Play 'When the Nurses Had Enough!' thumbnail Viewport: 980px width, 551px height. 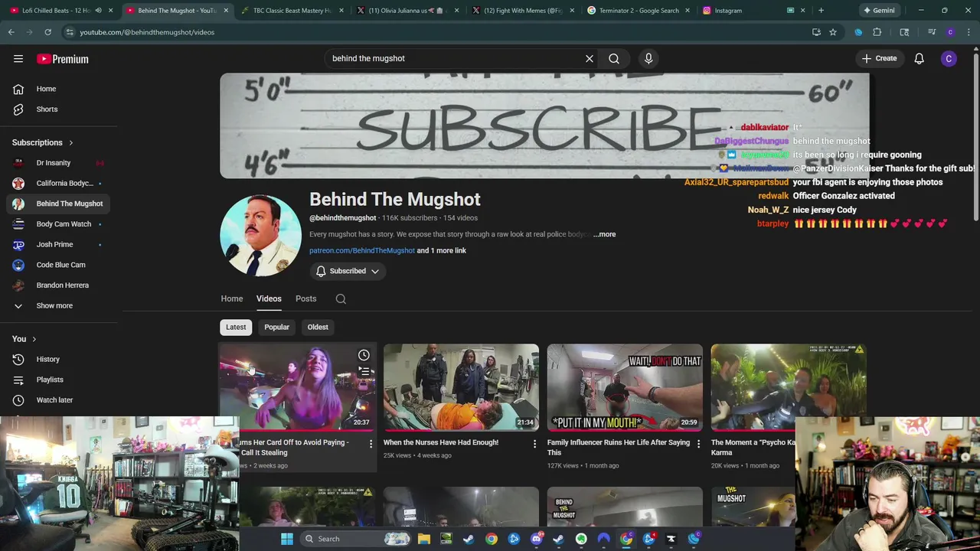pos(461,387)
